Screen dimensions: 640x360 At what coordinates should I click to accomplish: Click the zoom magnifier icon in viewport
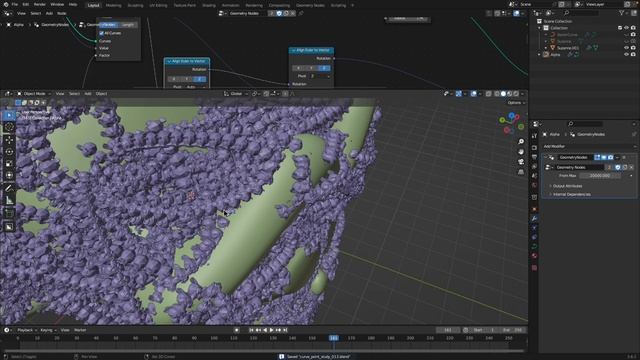[521, 142]
